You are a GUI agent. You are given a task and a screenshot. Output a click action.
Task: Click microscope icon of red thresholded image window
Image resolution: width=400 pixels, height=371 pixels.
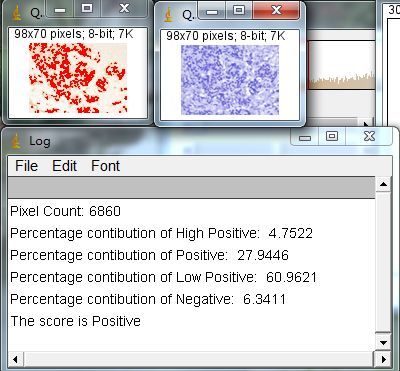17,12
